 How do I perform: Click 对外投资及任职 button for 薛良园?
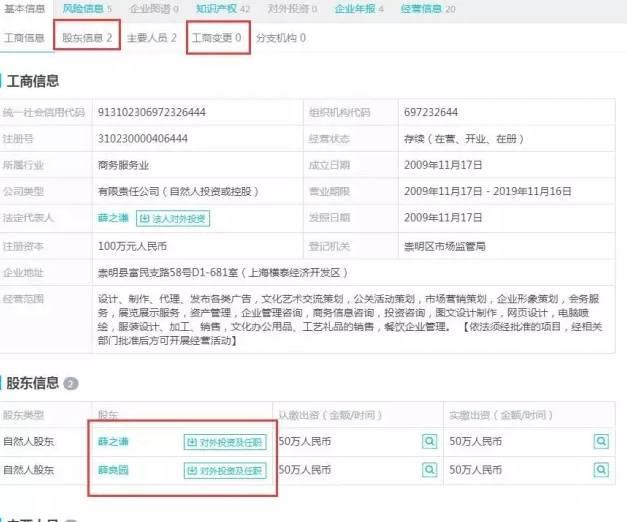(x=225, y=470)
